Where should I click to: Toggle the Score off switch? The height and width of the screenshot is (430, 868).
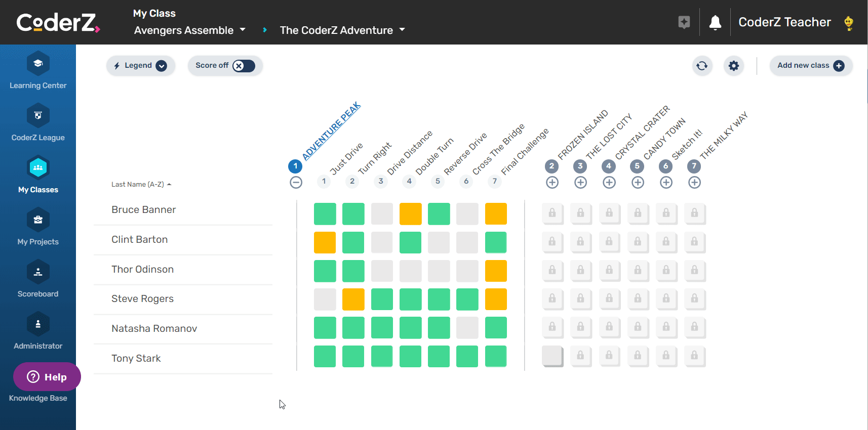pyautogui.click(x=244, y=66)
